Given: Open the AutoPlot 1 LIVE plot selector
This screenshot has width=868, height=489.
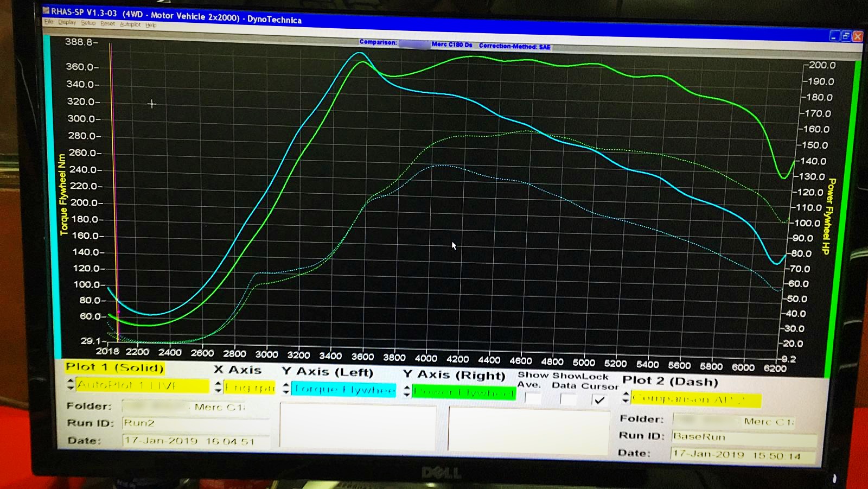Looking at the screenshot, I should [142, 385].
